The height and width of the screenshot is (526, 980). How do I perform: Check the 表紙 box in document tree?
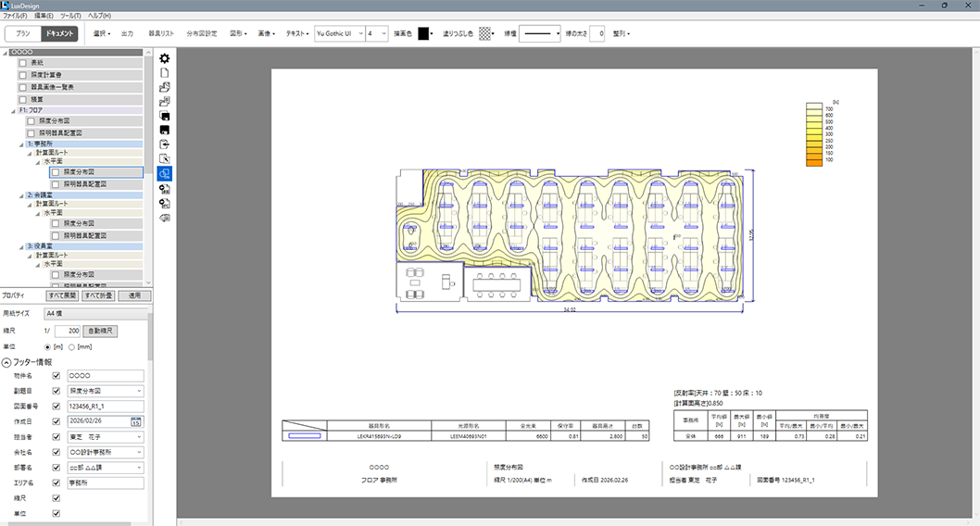coord(23,62)
